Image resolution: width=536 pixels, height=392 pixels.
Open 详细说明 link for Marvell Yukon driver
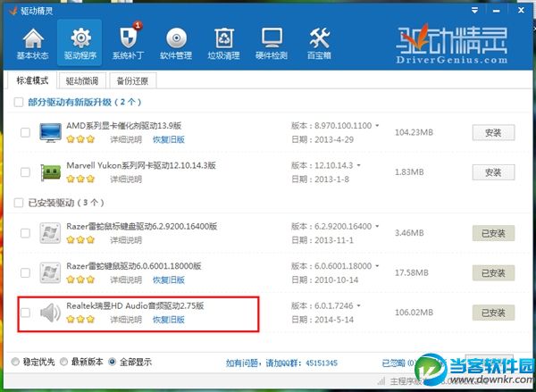click(x=126, y=179)
